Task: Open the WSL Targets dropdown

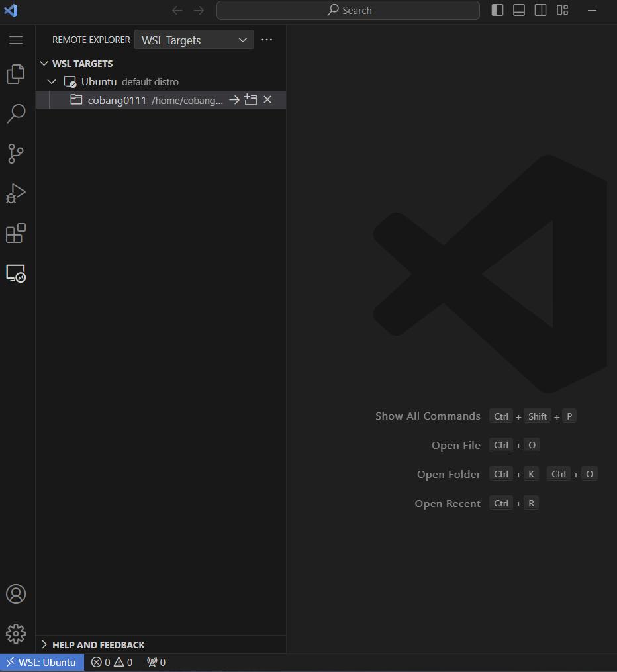Action: 194,40
